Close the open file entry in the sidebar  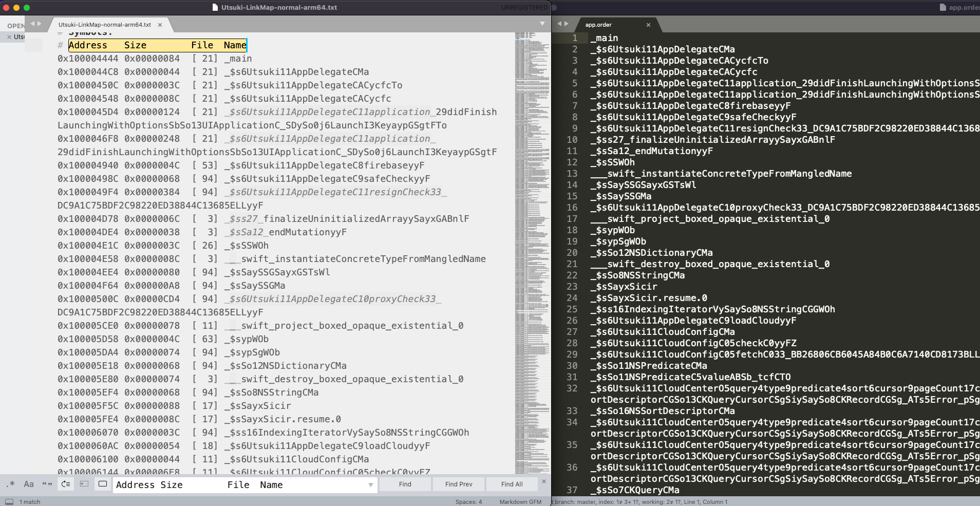(9, 37)
